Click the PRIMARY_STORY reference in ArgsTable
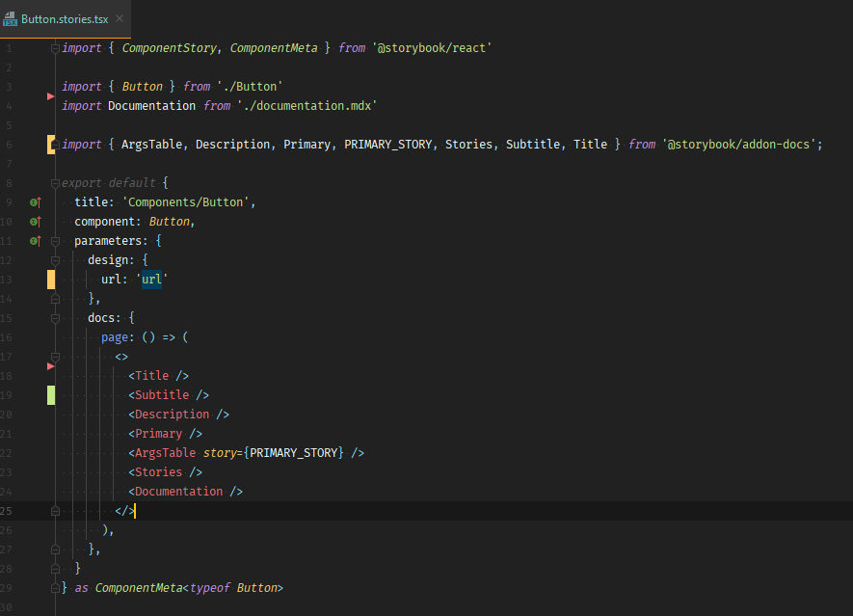853x616 pixels. 294,453
